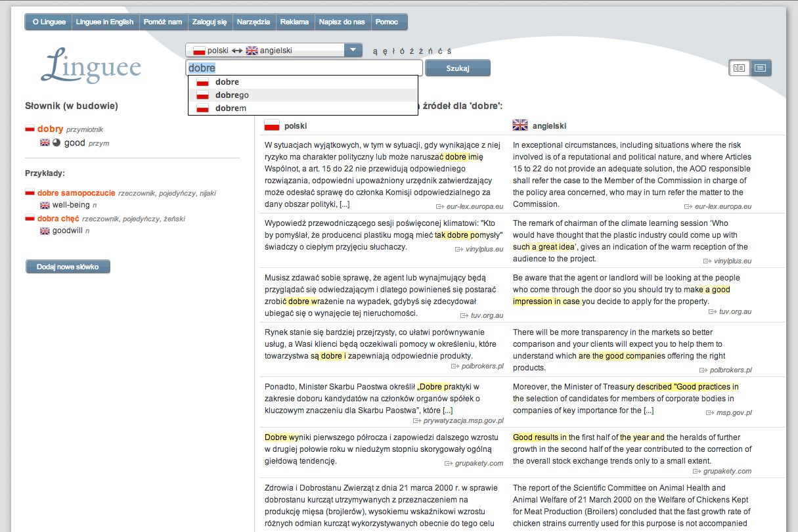Click the Polish flag beside 'dobry'
Viewport: 798px width, 532px height.
click(x=30, y=129)
